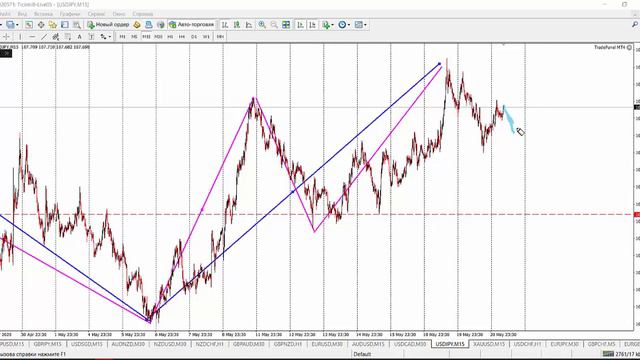Open the Сервис menu
640x360 pixels.
point(97,14)
